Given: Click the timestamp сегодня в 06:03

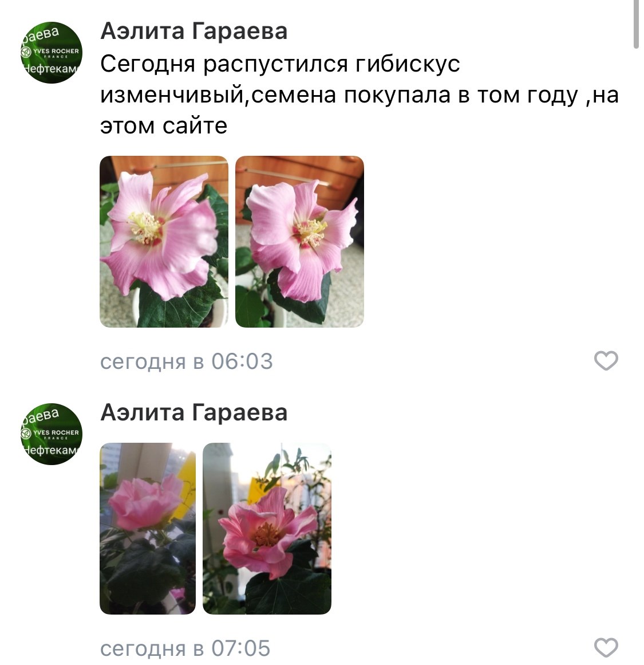Looking at the screenshot, I should 187,361.
